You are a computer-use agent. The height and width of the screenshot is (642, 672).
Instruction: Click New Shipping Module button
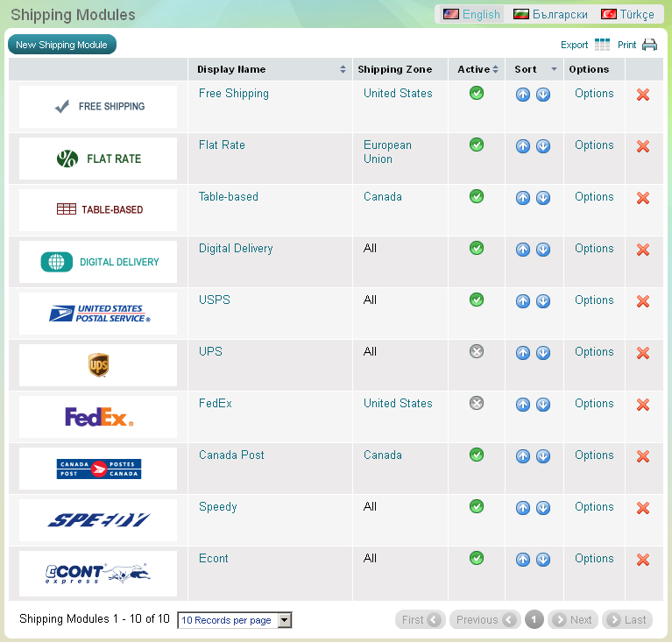pos(61,45)
